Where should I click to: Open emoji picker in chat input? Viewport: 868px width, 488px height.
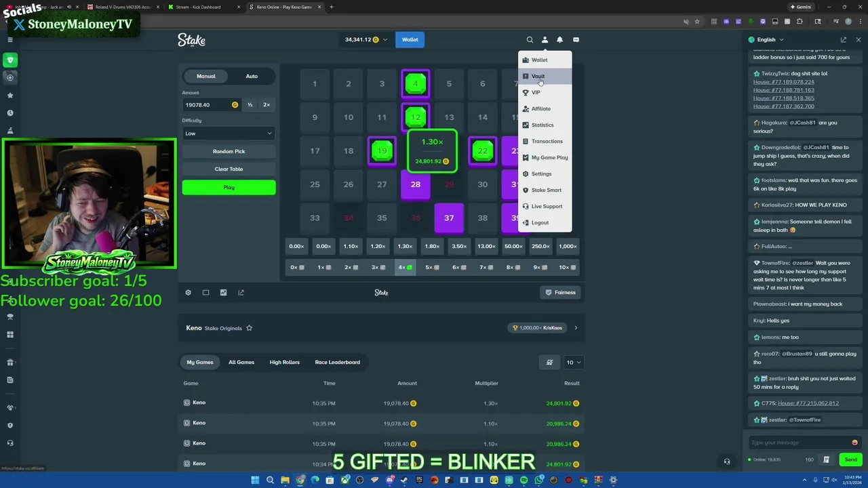pyautogui.click(x=854, y=443)
